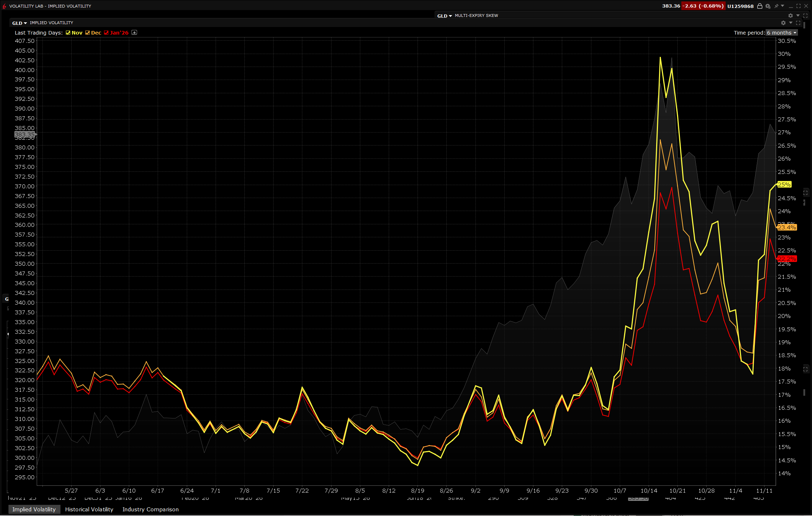812x516 pixels.
Task: Click the lock icon beside the account number
Action: (x=760, y=6)
